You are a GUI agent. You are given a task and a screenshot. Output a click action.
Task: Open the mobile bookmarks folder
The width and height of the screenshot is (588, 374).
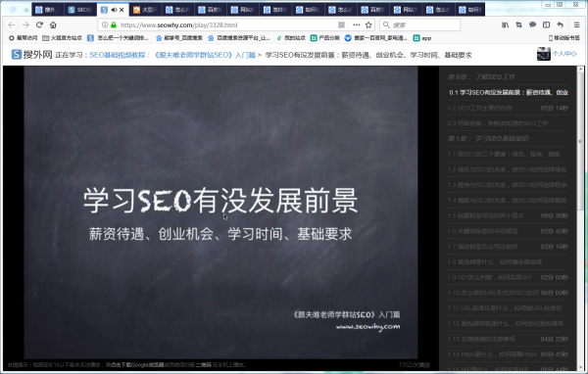pyautogui.click(x=564, y=38)
